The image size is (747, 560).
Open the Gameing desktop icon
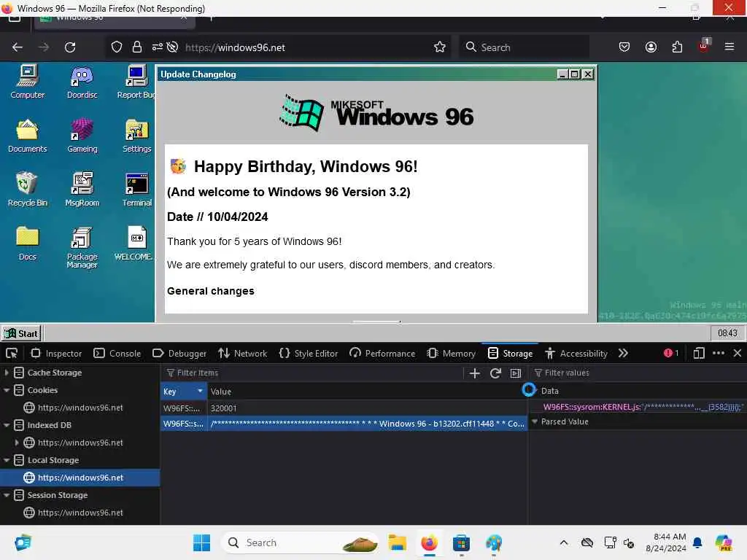coord(82,136)
